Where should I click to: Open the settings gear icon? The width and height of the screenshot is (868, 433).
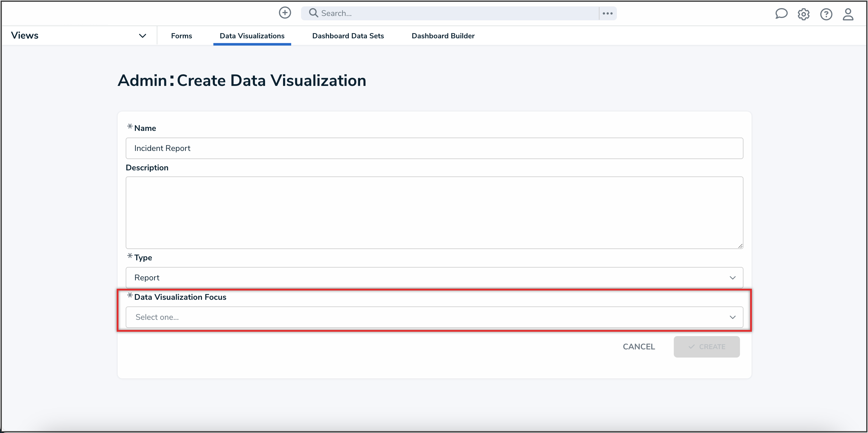coord(804,14)
